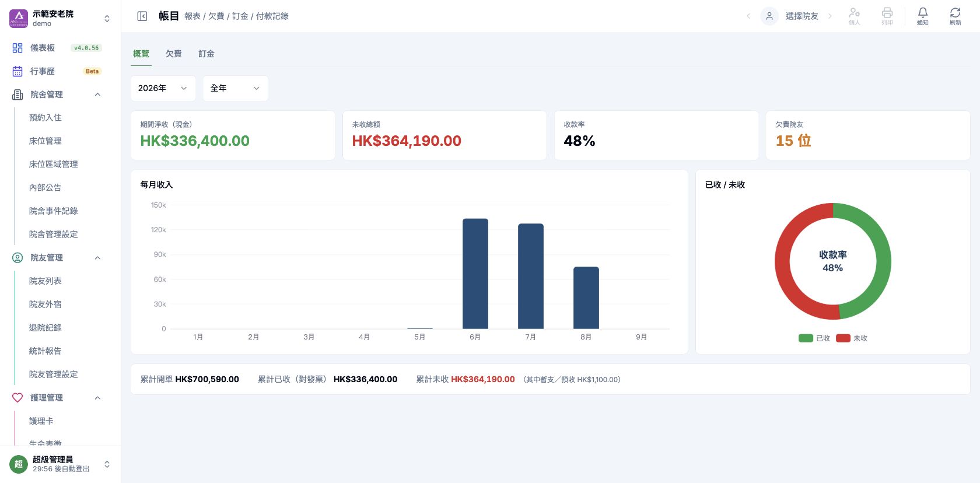980x483 pixels.
Task: Click the 行事曆 calendar icon
Action: 17,71
